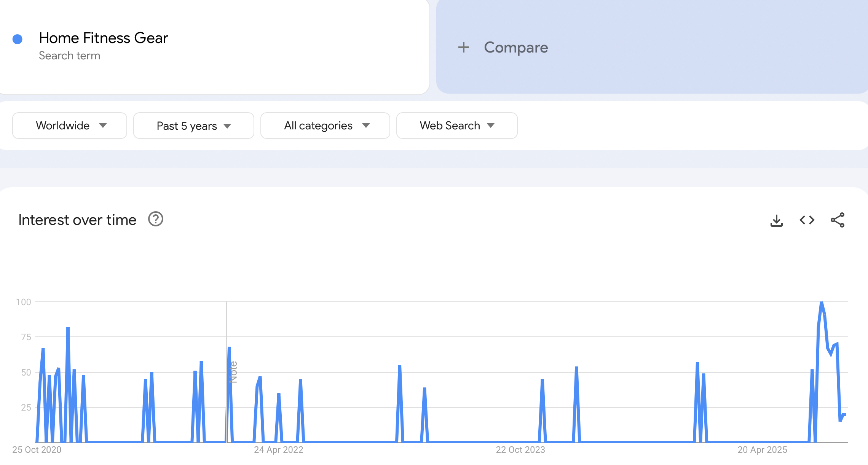The width and height of the screenshot is (868, 465).
Task: Click the Interest over time heading
Action: (77, 219)
